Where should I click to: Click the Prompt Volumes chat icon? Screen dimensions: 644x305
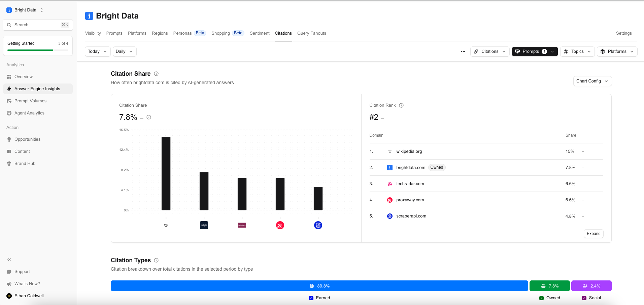9,101
